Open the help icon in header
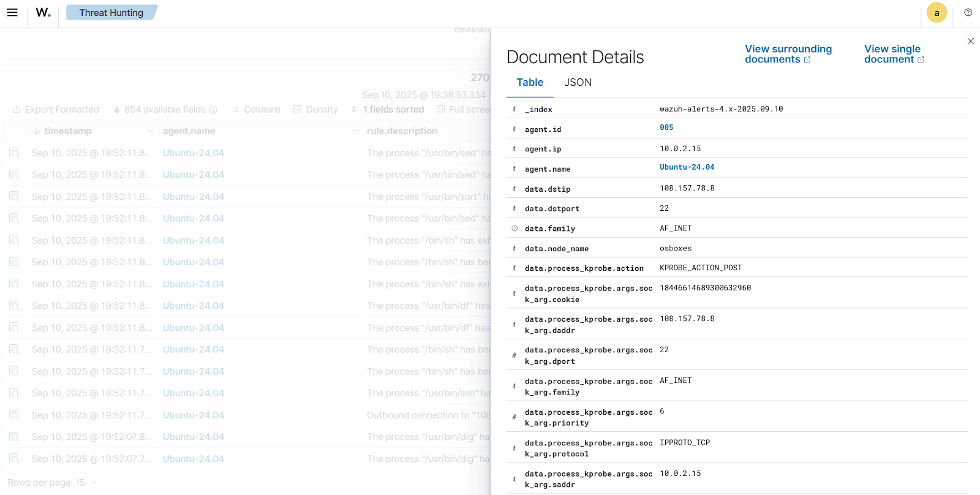The width and height of the screenshot is (980, 495). [x=968, y=13]
